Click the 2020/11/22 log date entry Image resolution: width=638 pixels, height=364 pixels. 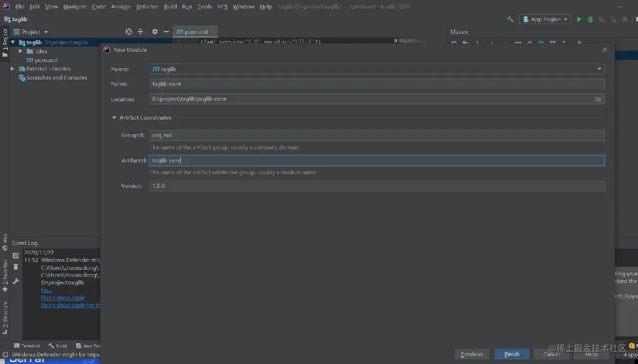point(39,252)
